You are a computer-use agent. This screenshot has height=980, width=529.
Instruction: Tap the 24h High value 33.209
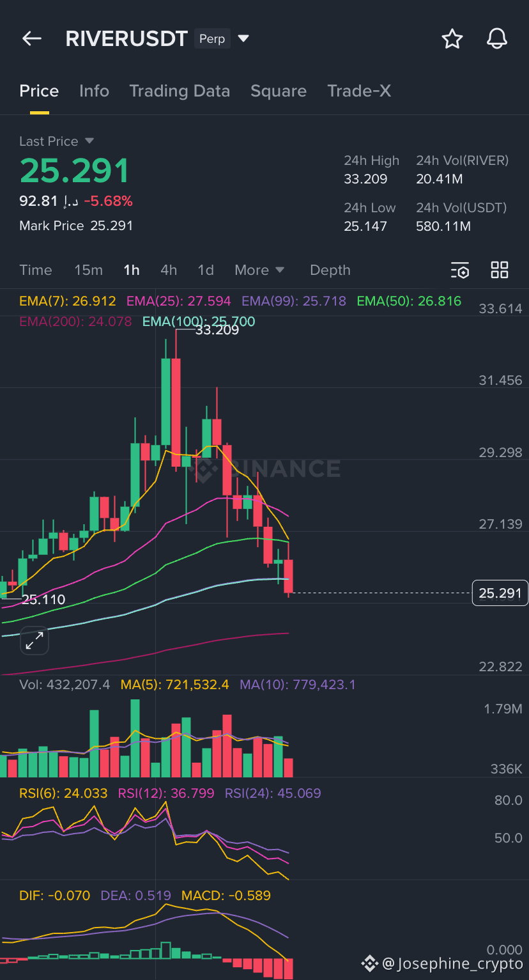[365, 179]
